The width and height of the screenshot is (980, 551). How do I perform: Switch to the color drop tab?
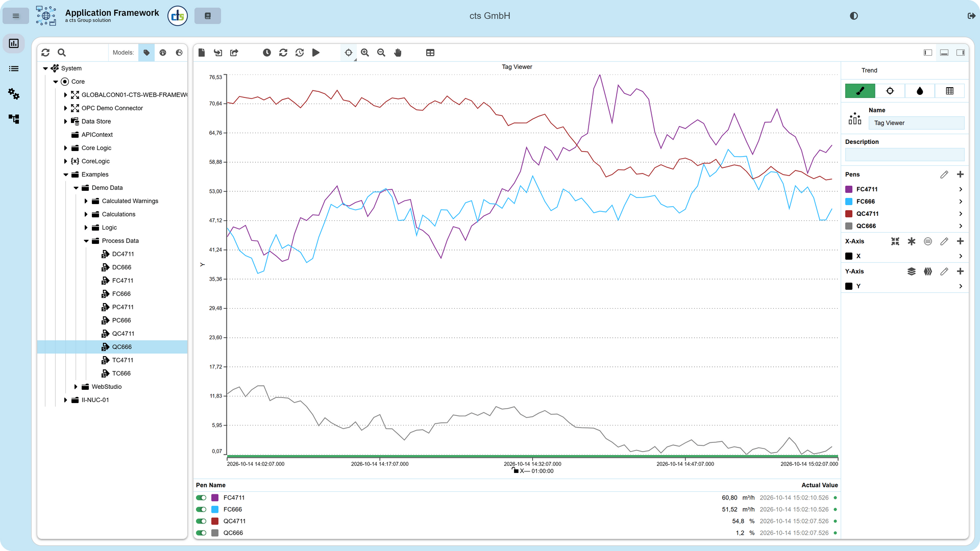point(919,91)
